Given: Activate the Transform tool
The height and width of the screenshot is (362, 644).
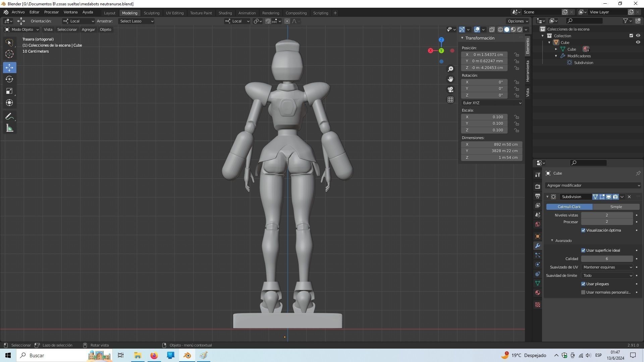Looking at the screenshot, I should (x=9, y=103).
